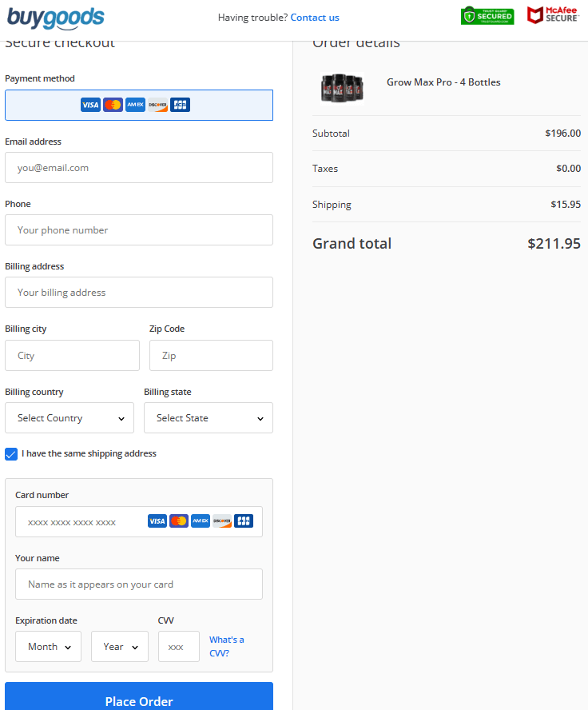Image resolution: width=588 pixels, height=710 pixels.
Task: Open the expiration Year dropdown
Action: click(x=119, y=646)
